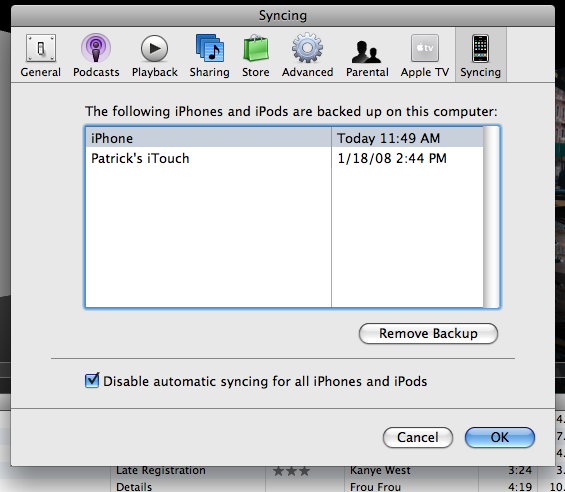
Task: Open the Apple TV preferences icon
Action: pyautogui.click(x=425, y=48)
